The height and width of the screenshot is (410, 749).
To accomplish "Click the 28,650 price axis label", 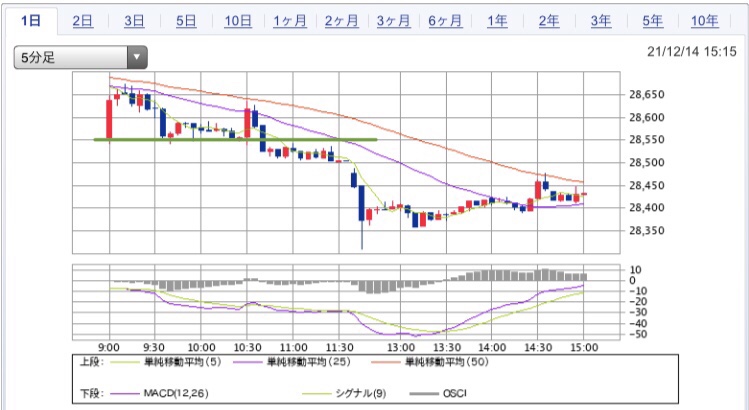I will click(x=647, y=95).
